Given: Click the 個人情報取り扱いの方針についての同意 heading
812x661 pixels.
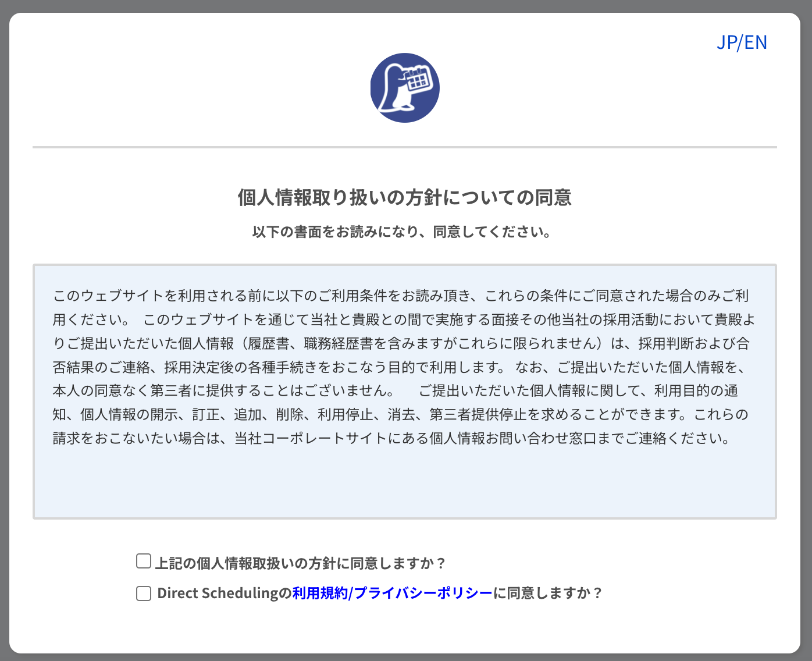Looking at the screenshot, I should click(405, 197).
